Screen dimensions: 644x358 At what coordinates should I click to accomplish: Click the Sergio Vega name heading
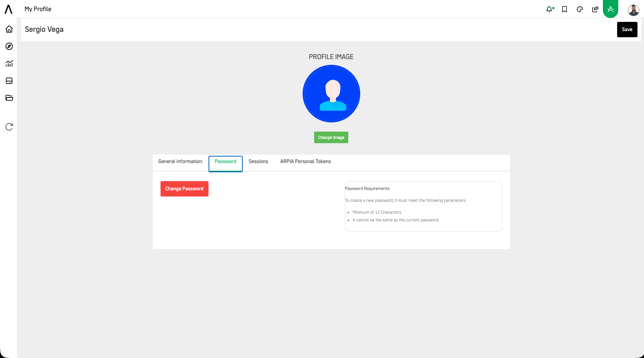(44, 30)
